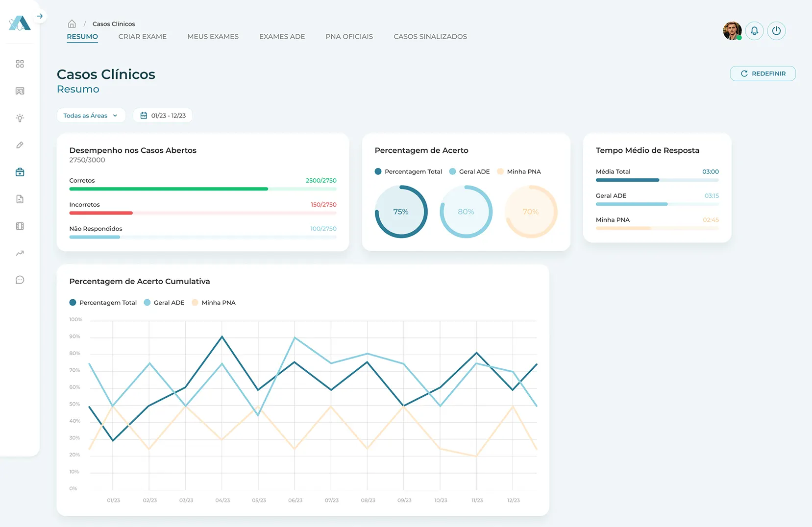Open the medical kit icon in the sidebar
Viewport: 812px width, 527px height.
point(20,172)
